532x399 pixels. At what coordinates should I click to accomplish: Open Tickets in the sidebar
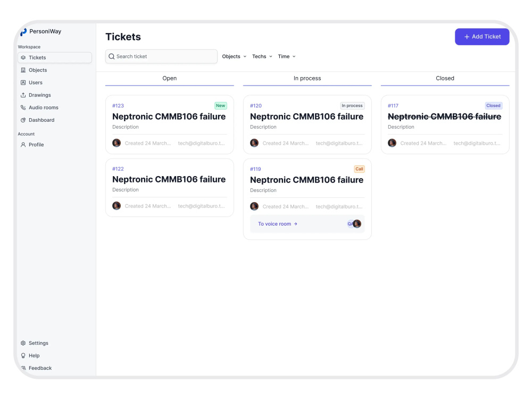click(x=55, y=57)
